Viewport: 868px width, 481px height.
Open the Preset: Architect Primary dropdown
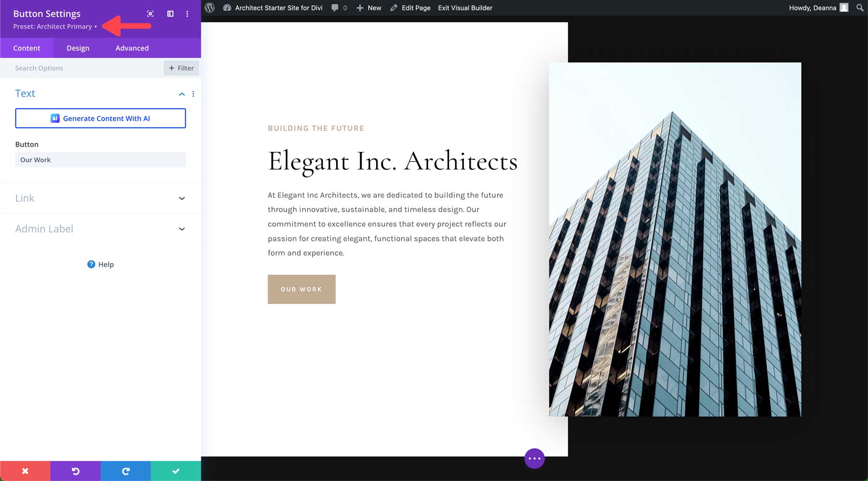pyautogui.click(x=54, y=27)
